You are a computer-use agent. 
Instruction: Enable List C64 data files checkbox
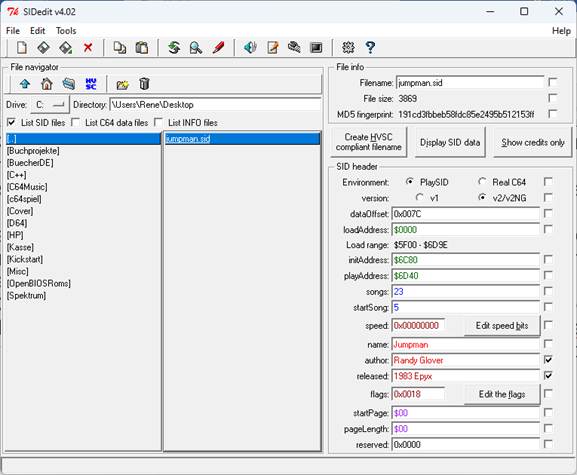75,122
